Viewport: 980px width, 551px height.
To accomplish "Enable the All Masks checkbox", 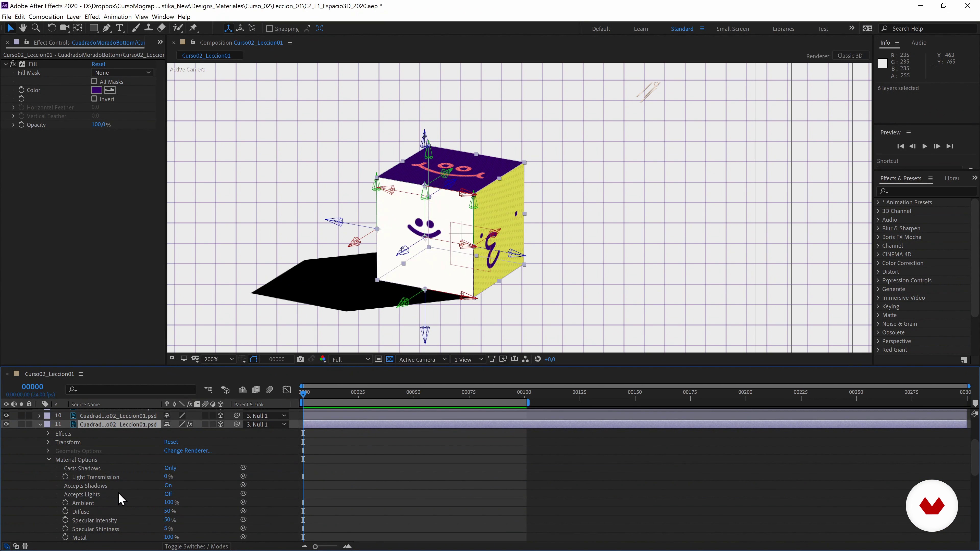I will pyautogui.click(x=94, y=81).
